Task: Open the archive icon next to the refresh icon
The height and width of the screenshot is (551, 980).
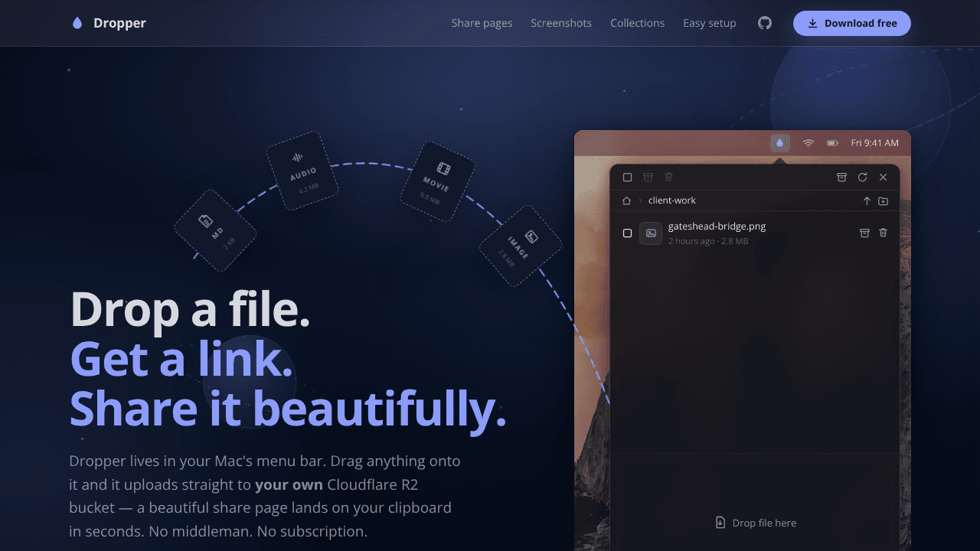Action: click(x=841, y=177)
